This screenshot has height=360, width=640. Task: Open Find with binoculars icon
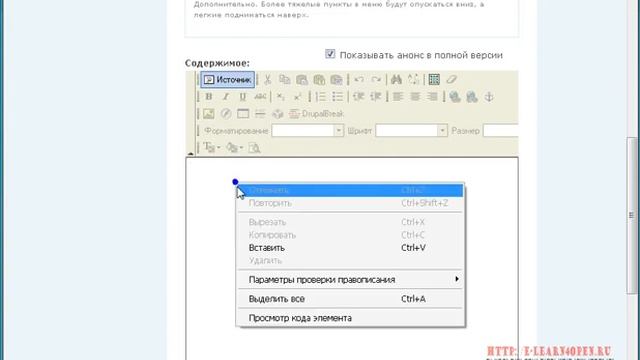396,80
